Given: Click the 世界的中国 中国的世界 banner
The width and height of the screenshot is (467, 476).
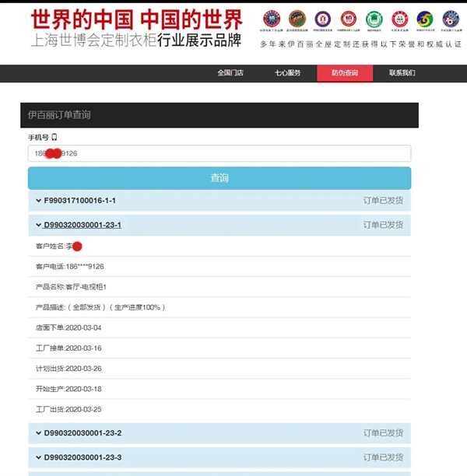Looking at the screenshot, I should click(137, 19).
